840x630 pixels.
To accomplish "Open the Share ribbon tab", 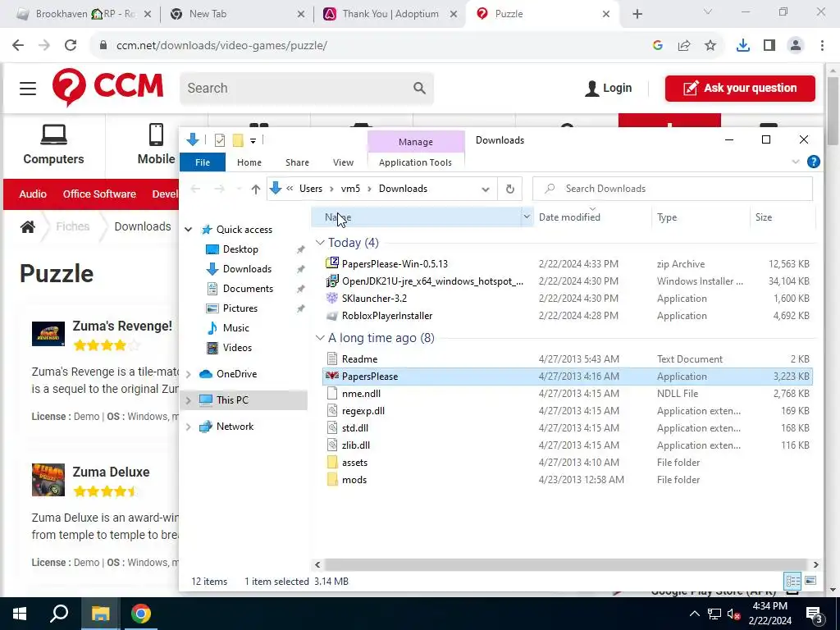I will click(297, 162).
